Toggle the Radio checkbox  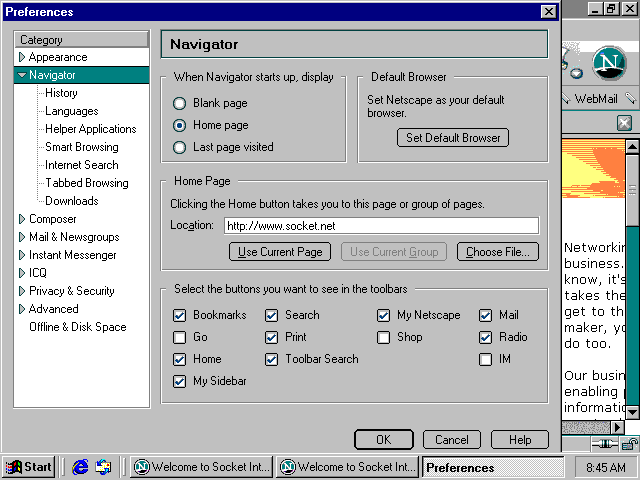(485, 337)
